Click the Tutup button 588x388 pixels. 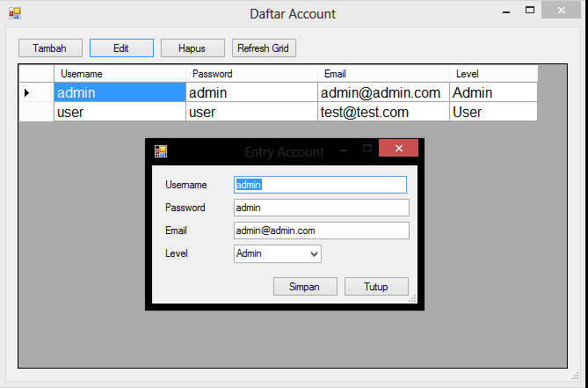[376, 287]
